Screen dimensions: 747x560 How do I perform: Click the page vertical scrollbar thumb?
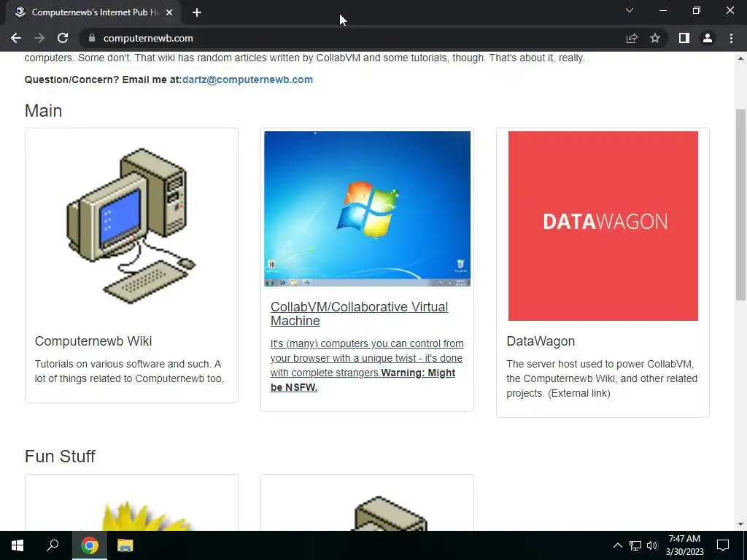[740, 205]
